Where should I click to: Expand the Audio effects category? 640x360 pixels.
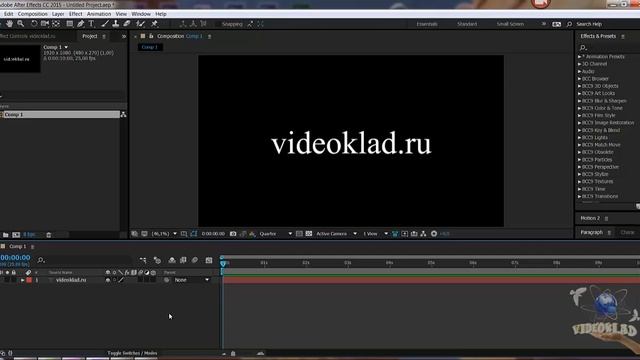tap(580, 71)
